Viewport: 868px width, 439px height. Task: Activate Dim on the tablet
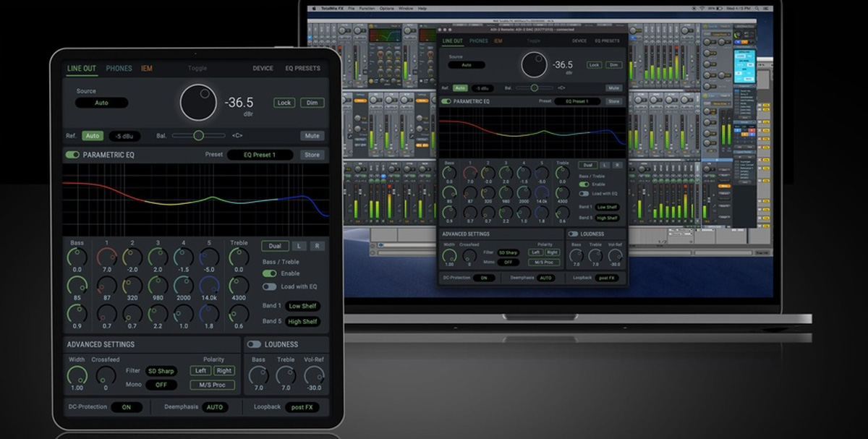(312, 103)
